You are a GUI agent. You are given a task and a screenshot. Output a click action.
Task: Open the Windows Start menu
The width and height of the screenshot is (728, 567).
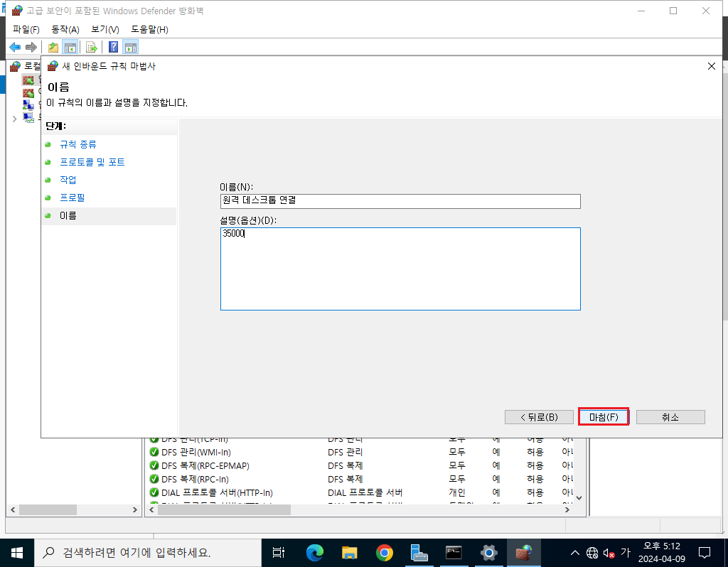click(x=17, y=553)
